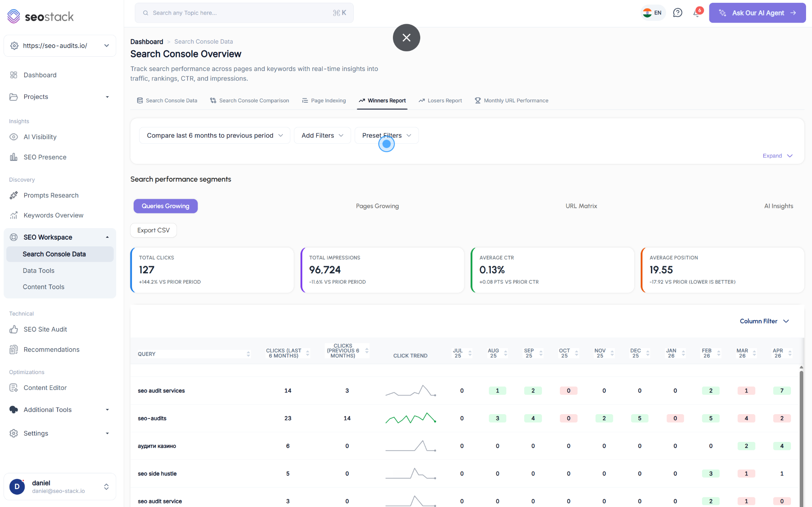
Task: Click the search magnifier icon
Action: click(146, 13)
